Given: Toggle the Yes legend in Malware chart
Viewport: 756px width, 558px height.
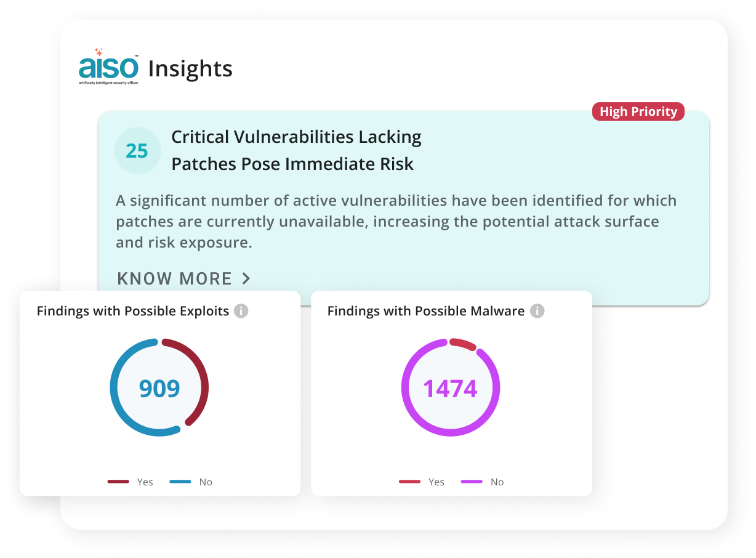Looking at the screenshot, I should coord(422,482).
